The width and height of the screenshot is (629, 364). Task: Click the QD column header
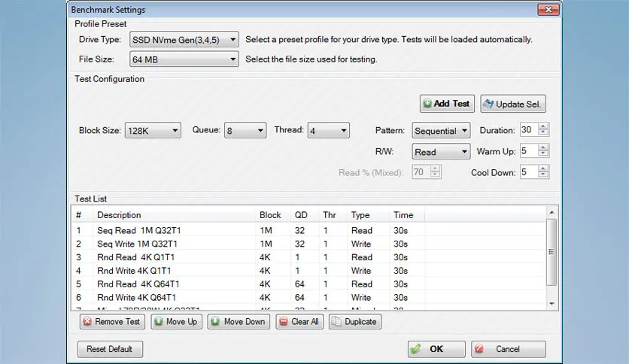point(304,215)
